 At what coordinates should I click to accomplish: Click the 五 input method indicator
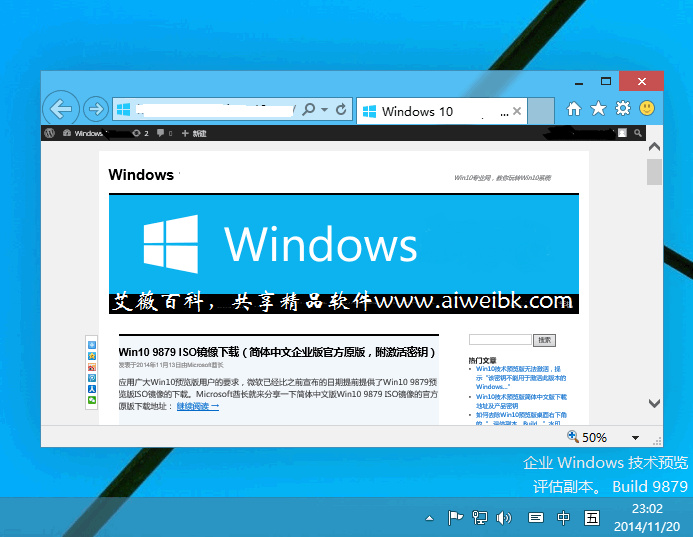(x=592, y=518)
